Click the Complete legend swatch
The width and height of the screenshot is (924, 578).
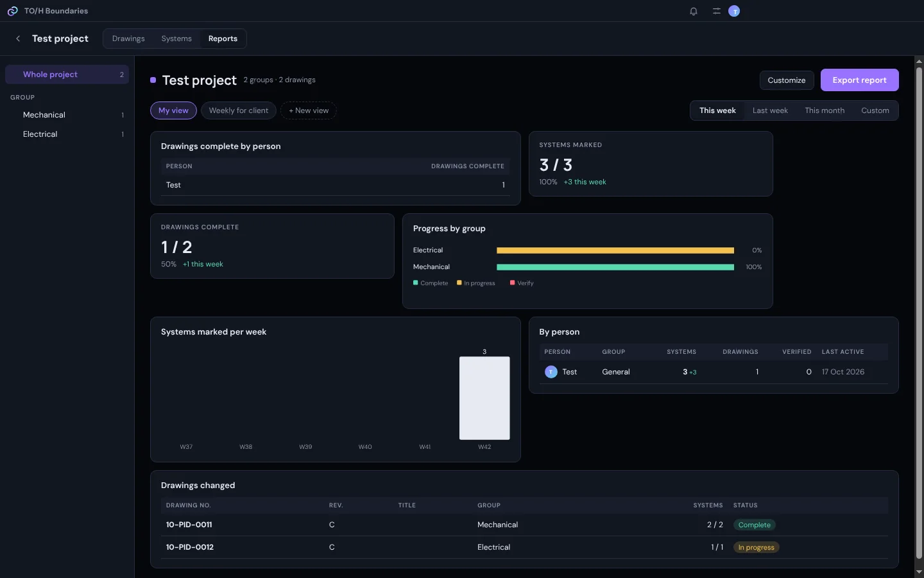416,283
